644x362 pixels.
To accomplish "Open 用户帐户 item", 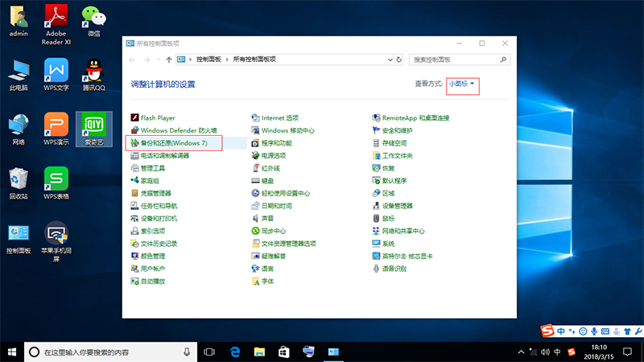I will point(148,269).
